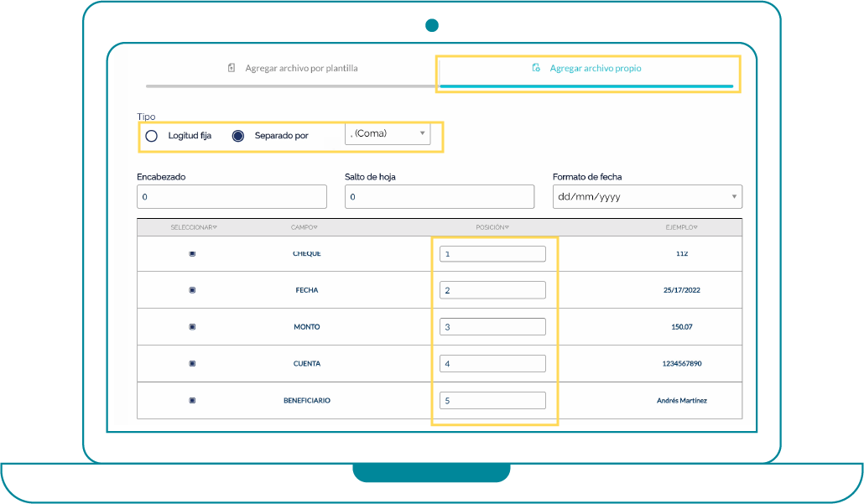Toggle the CHEQUE row checkbox
Screen dimensions: 864x504
(192, 253)
